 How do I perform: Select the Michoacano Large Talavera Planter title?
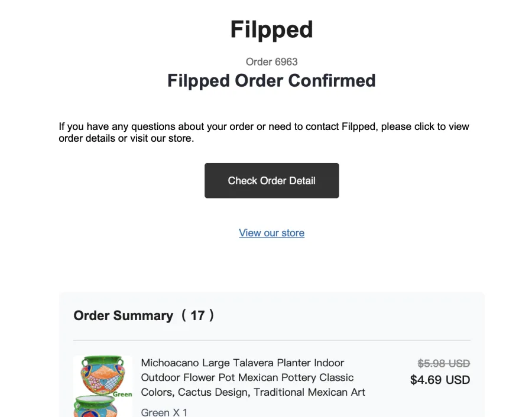242,363
